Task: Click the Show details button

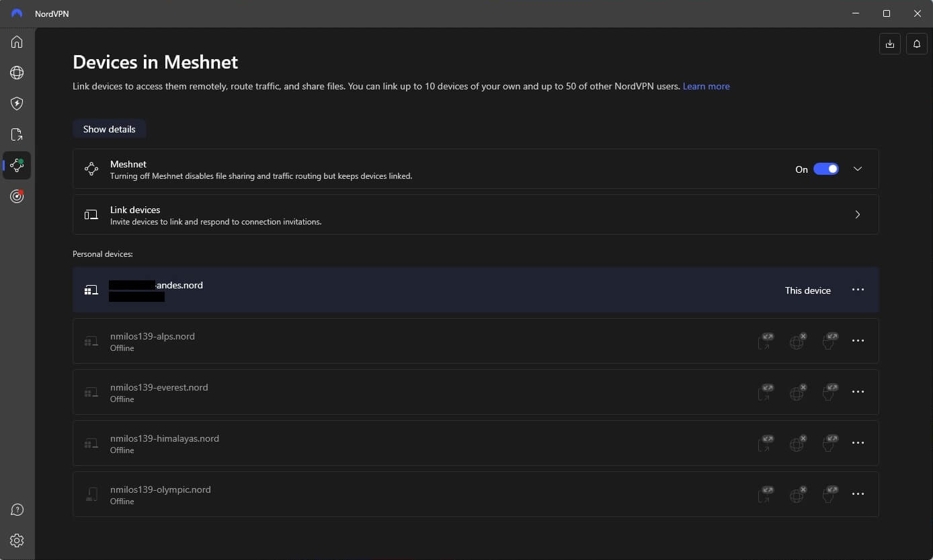Action: point(109,129)
